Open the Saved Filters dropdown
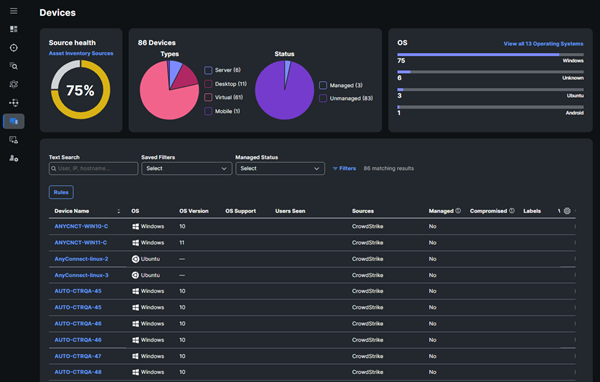This screenshot has height=382, width=600. pos(187,168)
